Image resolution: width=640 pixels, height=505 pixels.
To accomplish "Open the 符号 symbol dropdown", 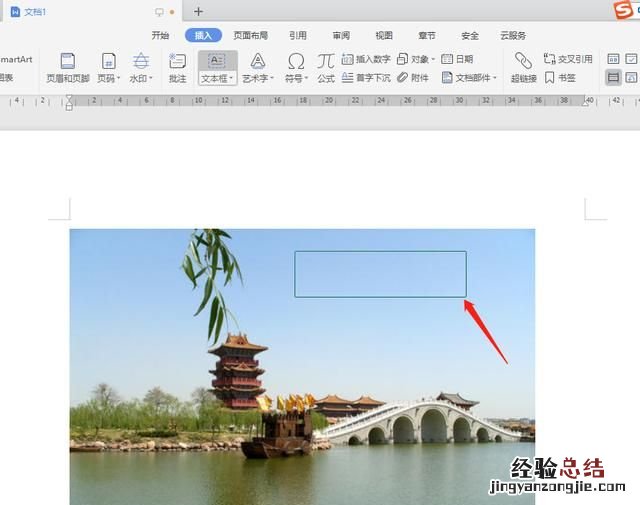I will [x=296, y=78].
